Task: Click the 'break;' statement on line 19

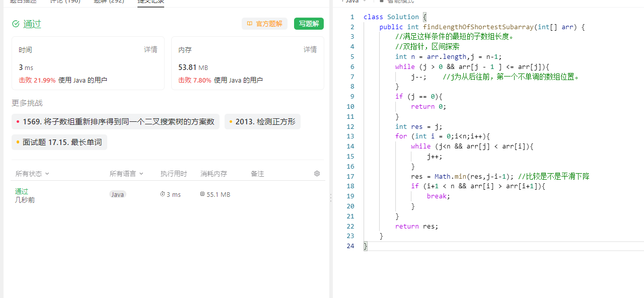Action: coord(439,196)
